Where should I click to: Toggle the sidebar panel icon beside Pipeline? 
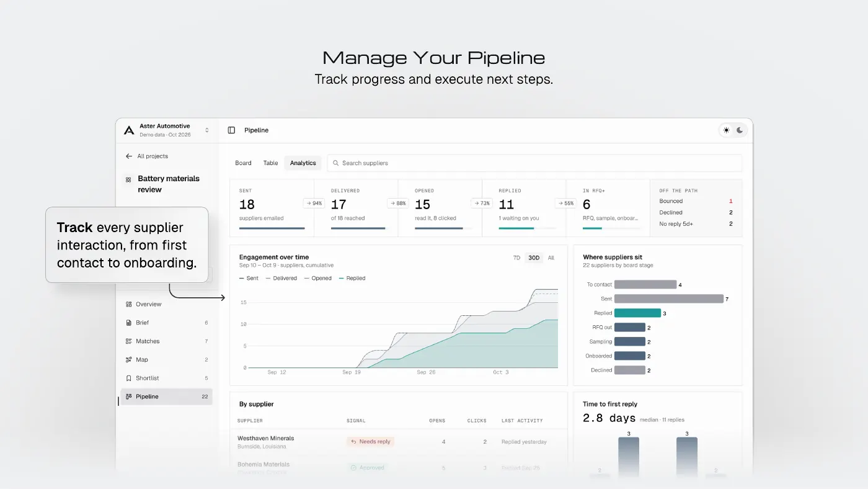(x=231, y=130)
